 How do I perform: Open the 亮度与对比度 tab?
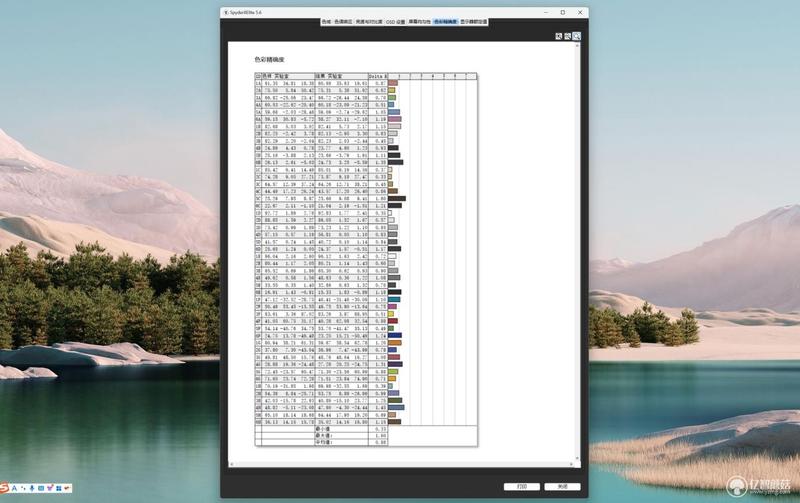tap(369, 22)
